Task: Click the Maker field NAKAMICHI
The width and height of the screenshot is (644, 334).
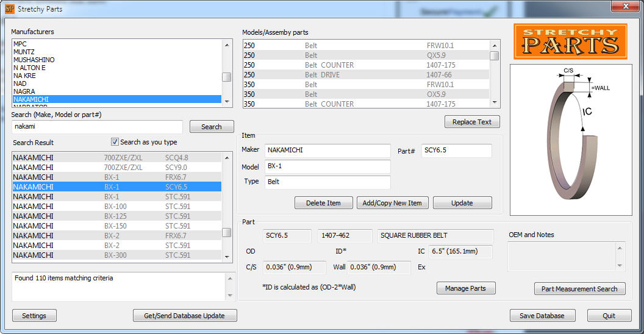Action: point(327,151)
